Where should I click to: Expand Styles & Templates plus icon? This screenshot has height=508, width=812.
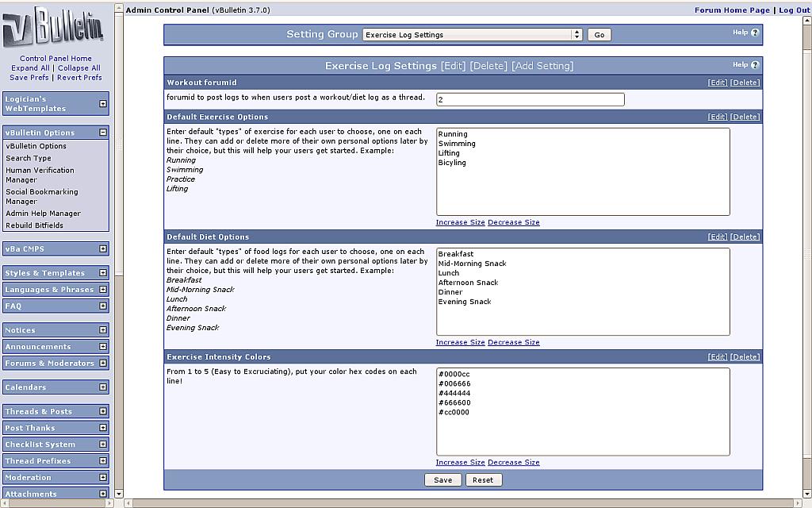pyautogui.click(x=103, y=273)
